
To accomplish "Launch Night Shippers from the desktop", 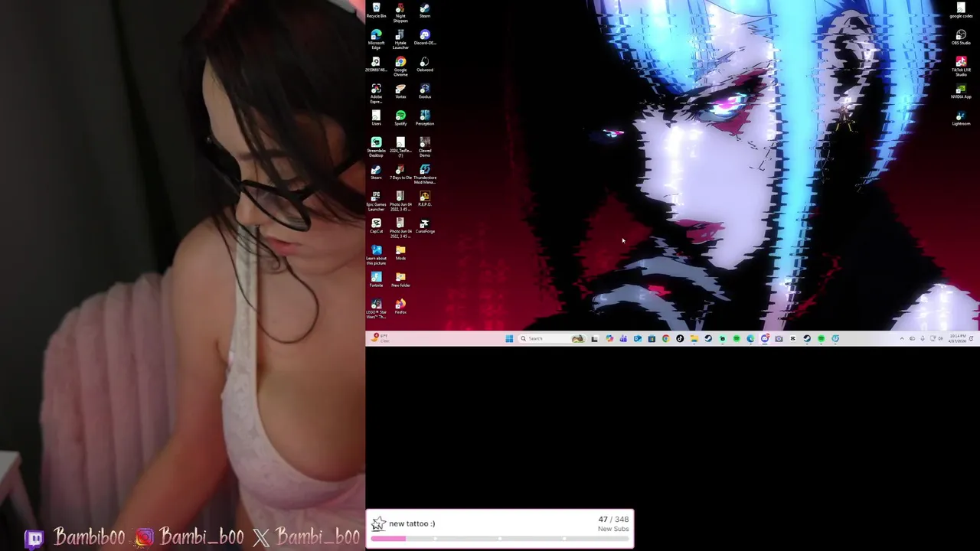I will click(x=400, y=12).
